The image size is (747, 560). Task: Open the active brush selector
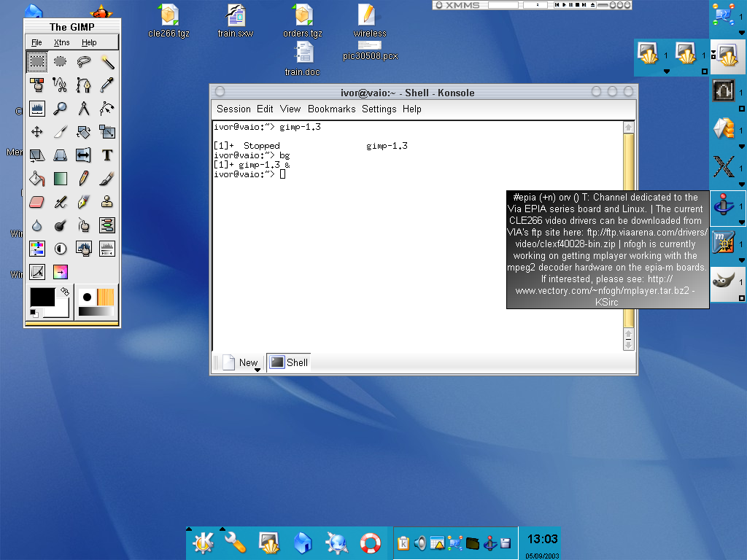pyautogui.click(x=87, y=297)
